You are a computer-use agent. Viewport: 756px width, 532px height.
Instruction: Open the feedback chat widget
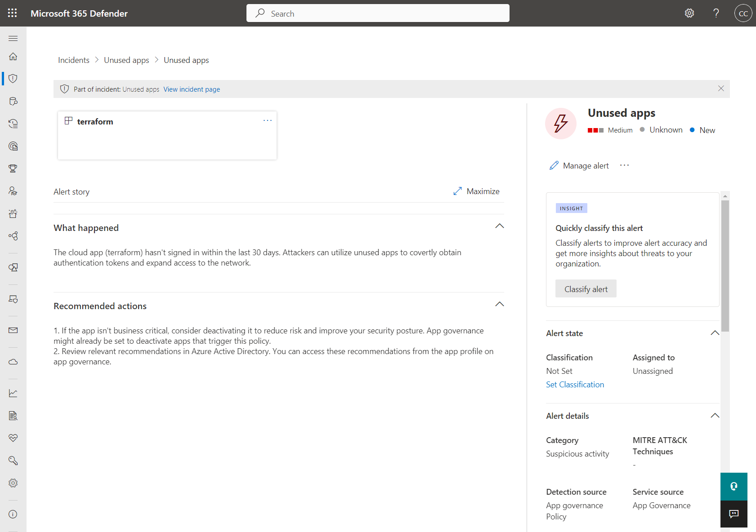pos(734,514)
